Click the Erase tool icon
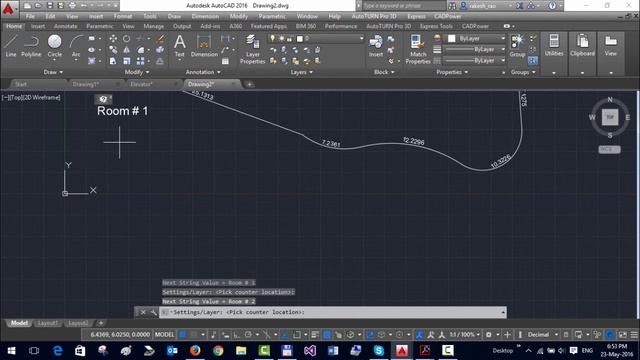This screenshot has width=640, height=360. pos(161,39)
